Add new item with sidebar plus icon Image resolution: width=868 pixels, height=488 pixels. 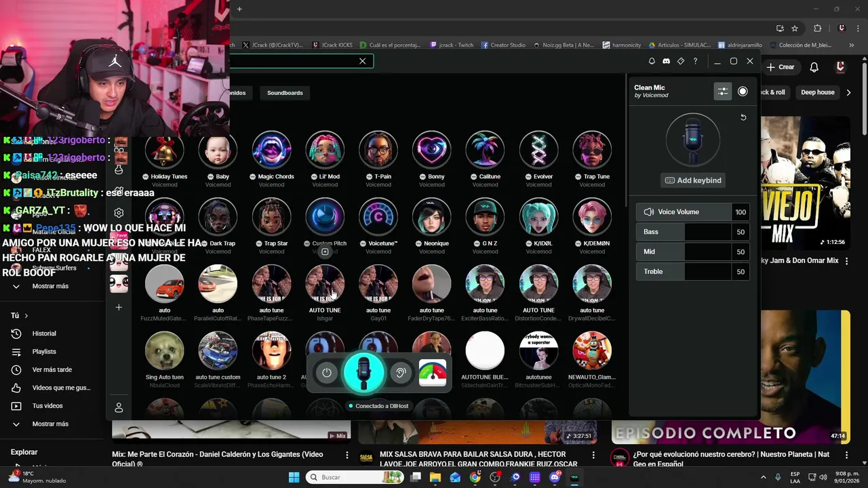click(119, 307)
